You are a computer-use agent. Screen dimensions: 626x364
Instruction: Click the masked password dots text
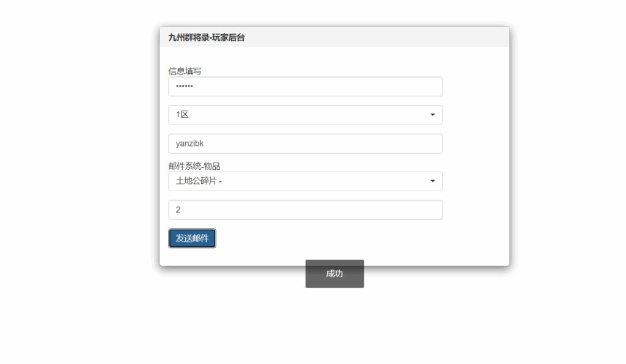click(x=185, y=86)
